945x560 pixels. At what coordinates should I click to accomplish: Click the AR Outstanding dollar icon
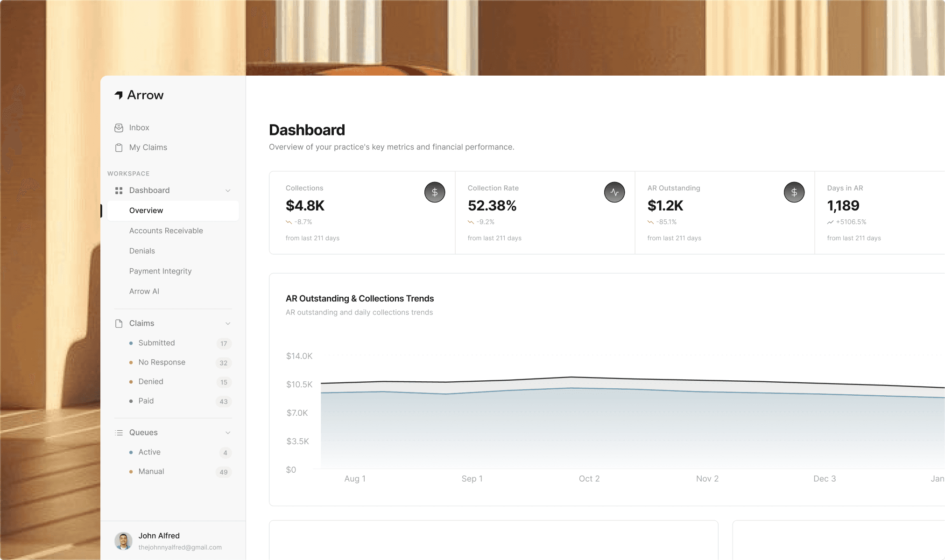(794, 192)
